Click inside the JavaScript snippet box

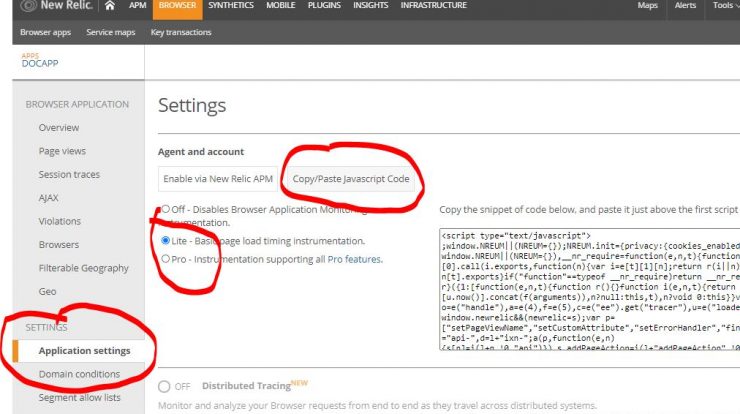[x=589, y=289]
